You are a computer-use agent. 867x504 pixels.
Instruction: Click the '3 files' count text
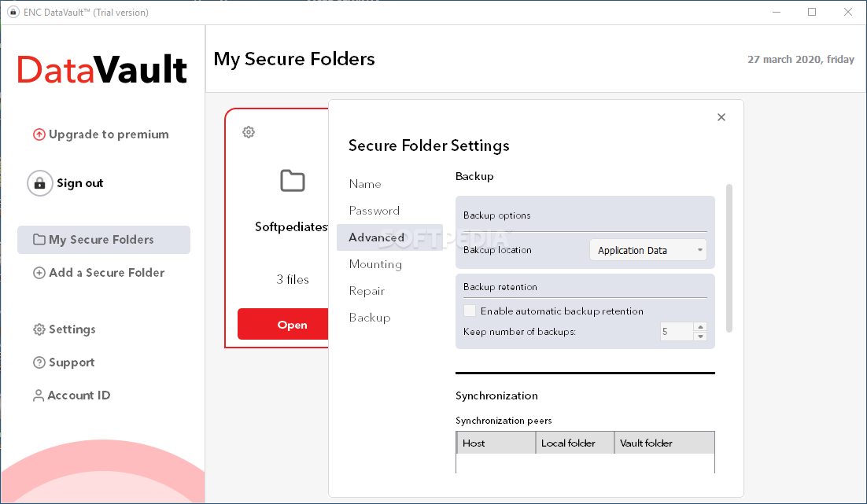tap(293, 280)
